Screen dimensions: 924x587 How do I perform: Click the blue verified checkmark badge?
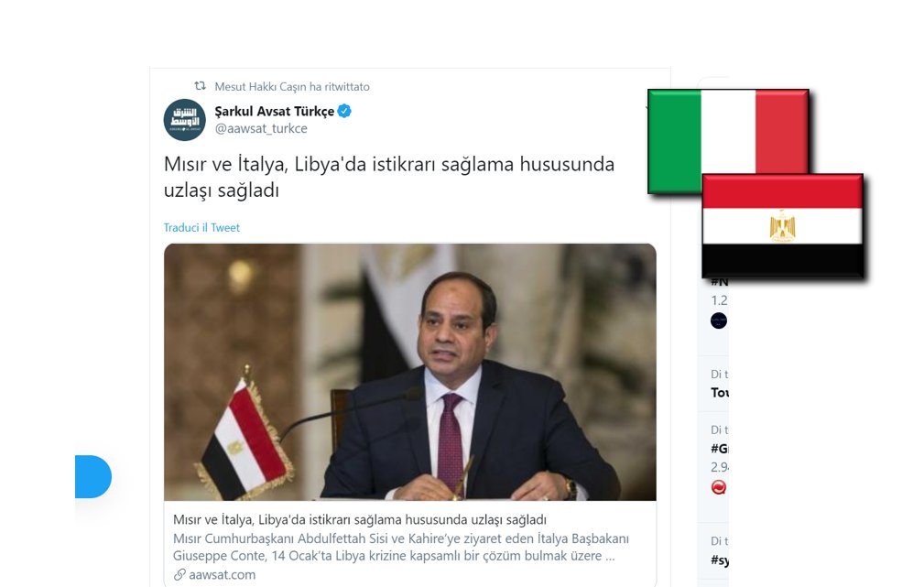point(344,111)
